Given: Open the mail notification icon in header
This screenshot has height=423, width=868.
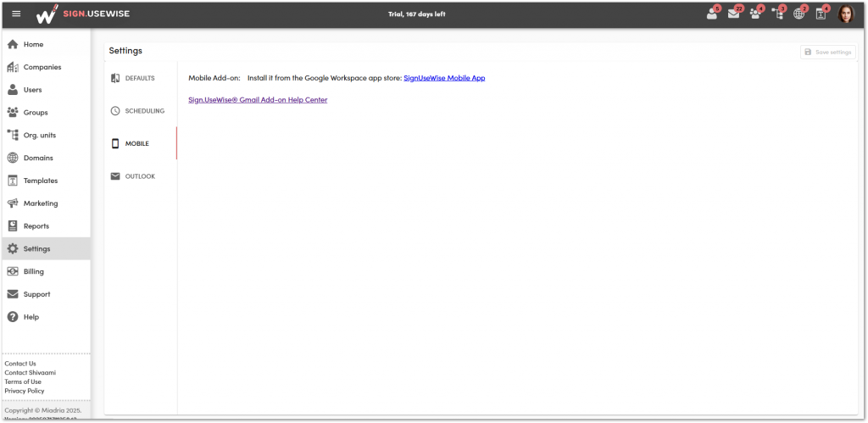Looking at the screenshot, I should point(734,14).
